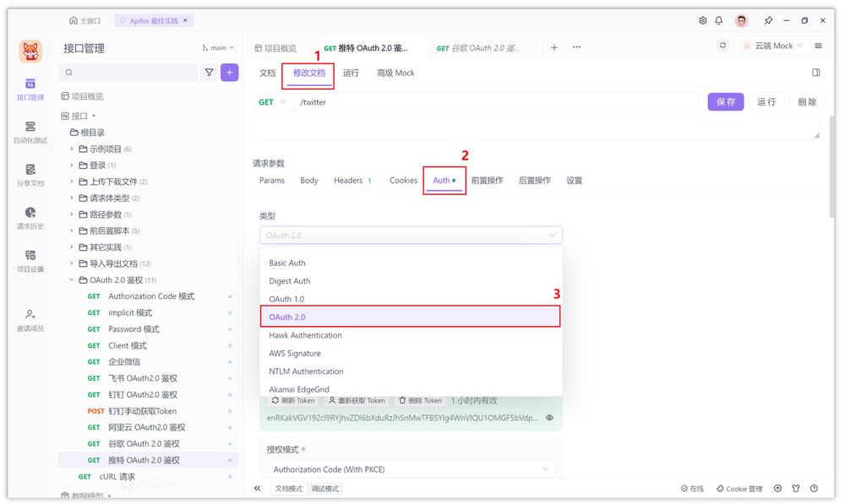Open the 云端 Mock environment dropdown

tap(771, 45)
